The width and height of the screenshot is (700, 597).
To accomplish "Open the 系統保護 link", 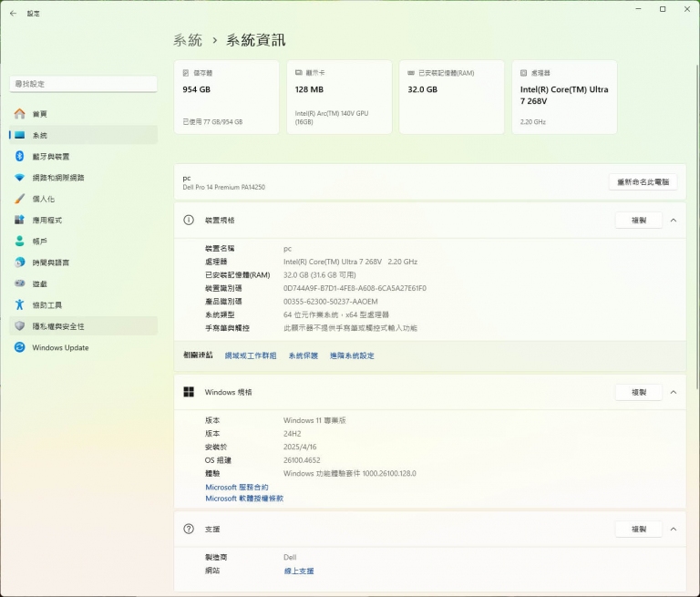I will (x=304, y=355).
